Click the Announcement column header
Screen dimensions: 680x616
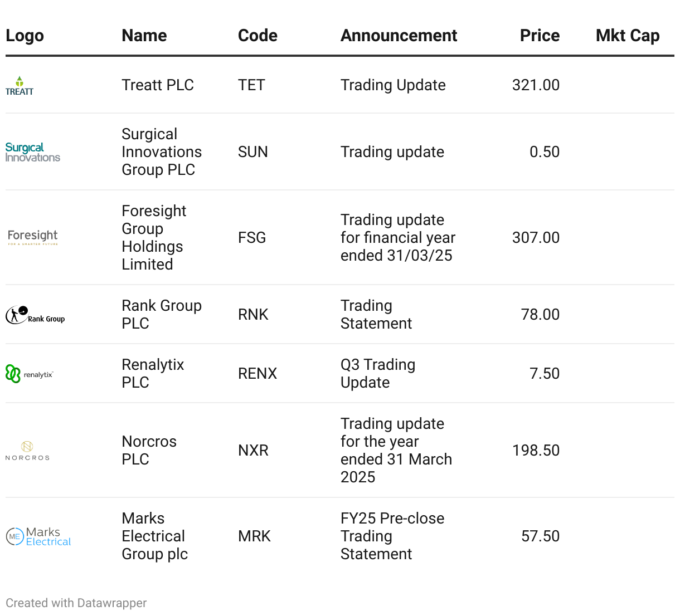[x=399, y=36]
